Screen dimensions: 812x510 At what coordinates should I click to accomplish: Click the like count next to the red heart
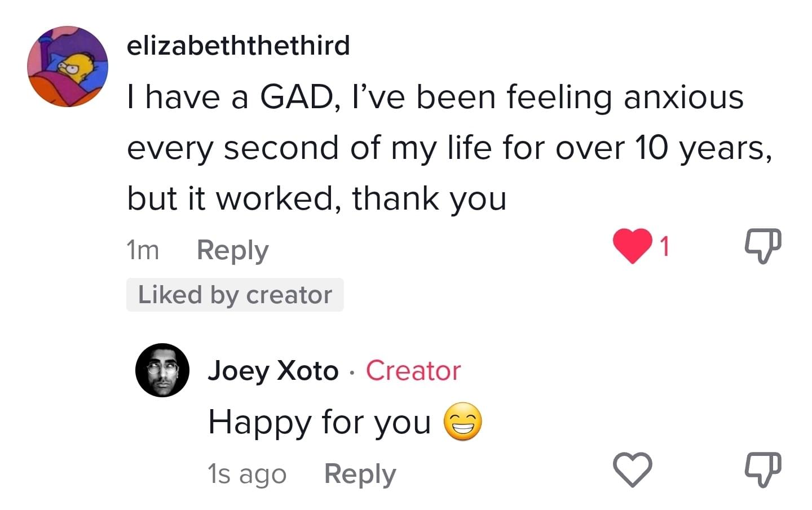[665, 246]
